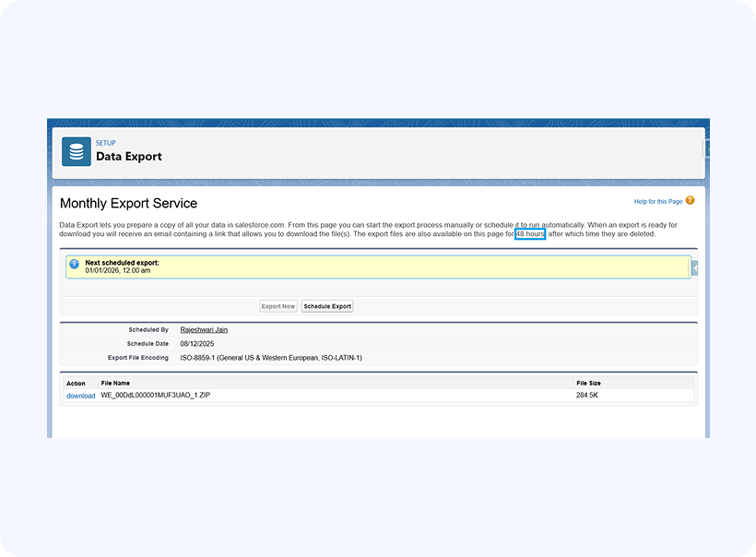Screen dimensions: 756x557
Task: Click the Schedule Export button
Action: [327, 306]
